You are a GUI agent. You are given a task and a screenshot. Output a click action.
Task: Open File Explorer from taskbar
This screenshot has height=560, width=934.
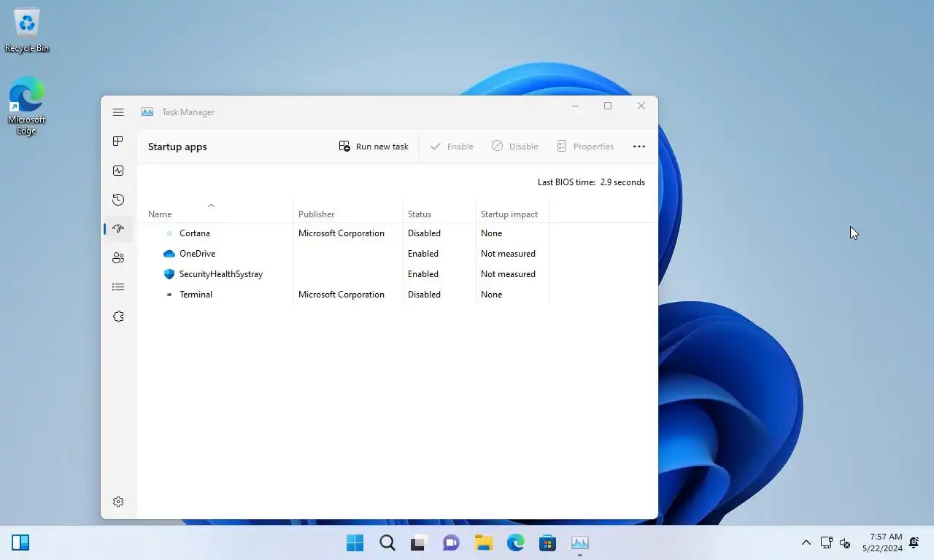(x=483, y=542)
